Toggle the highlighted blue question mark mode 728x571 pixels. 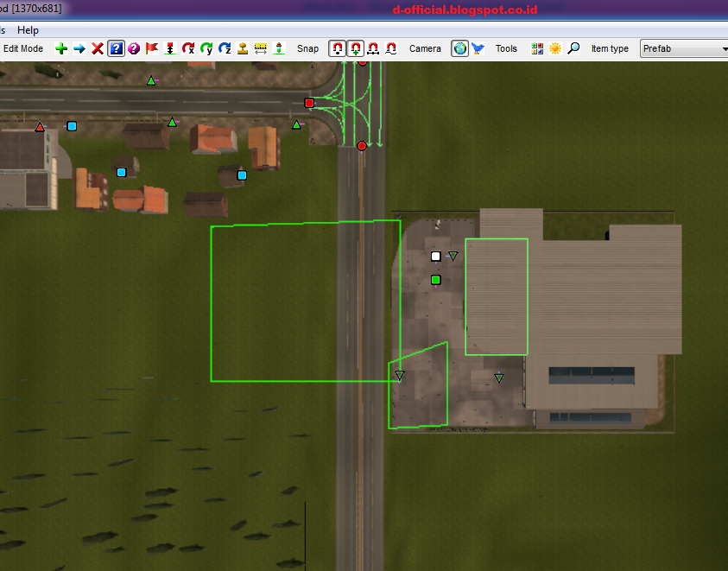(116, 48)
